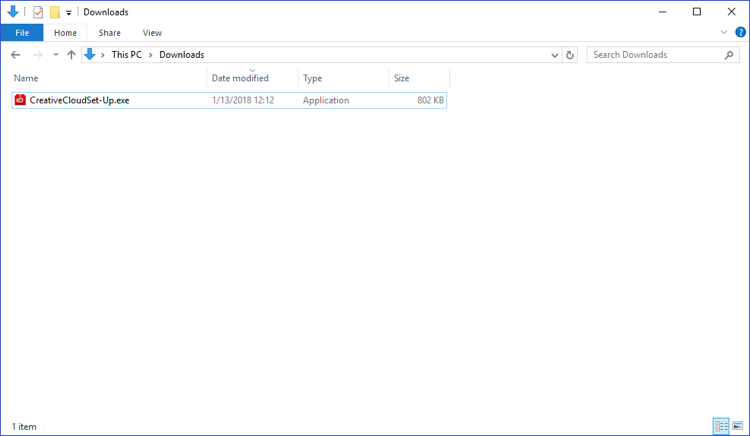This screenshot has width=750, height=436.
Task: Go back using the Back arrow
Action: click(x=15, y=55)
